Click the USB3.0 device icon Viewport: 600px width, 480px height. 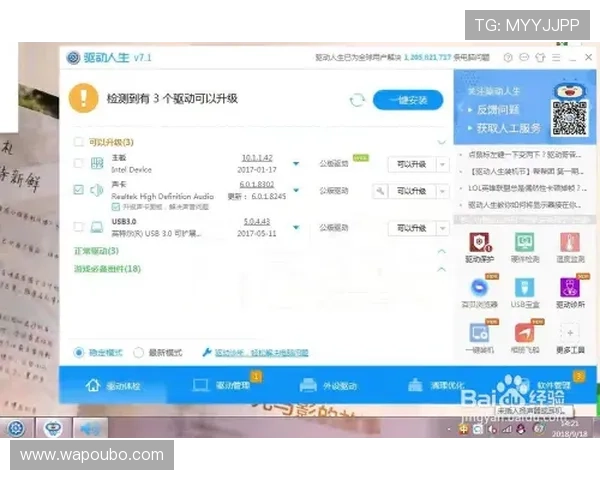97,227
